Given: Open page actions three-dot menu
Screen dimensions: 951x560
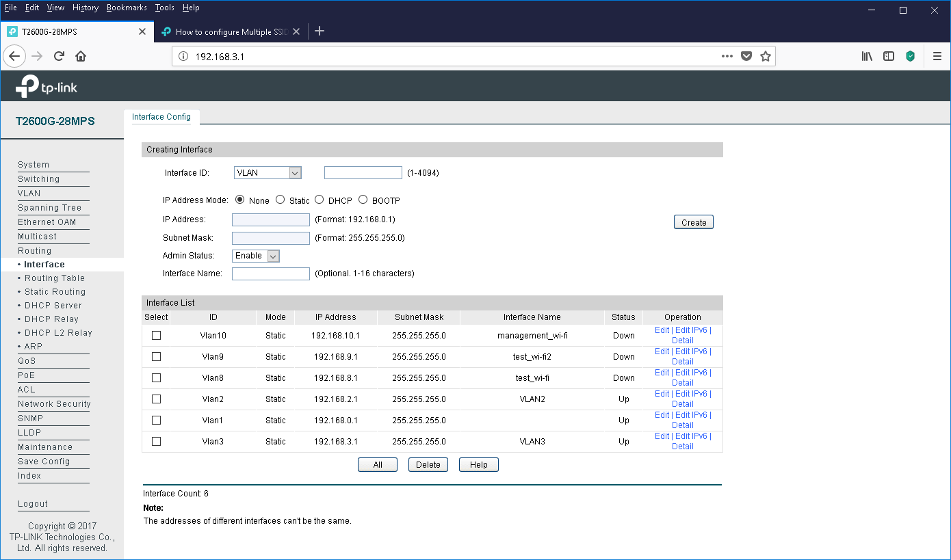Looking at the screenshot, I should 727,56.
